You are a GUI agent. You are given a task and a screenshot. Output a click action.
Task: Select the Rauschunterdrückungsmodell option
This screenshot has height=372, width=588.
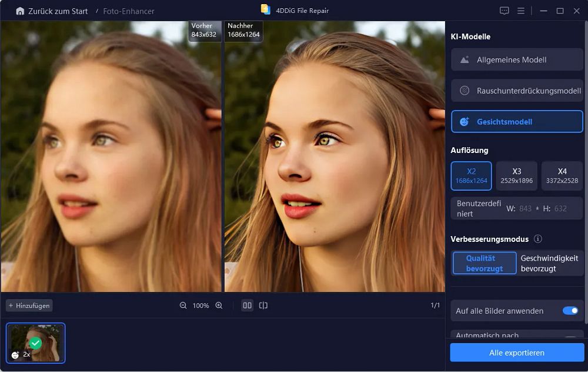pos(517,91)
